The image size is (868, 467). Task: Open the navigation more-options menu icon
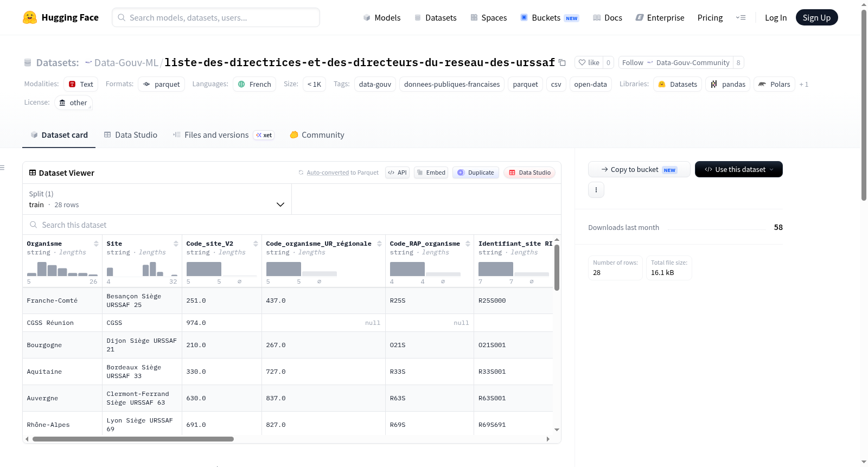pos(741,17)
